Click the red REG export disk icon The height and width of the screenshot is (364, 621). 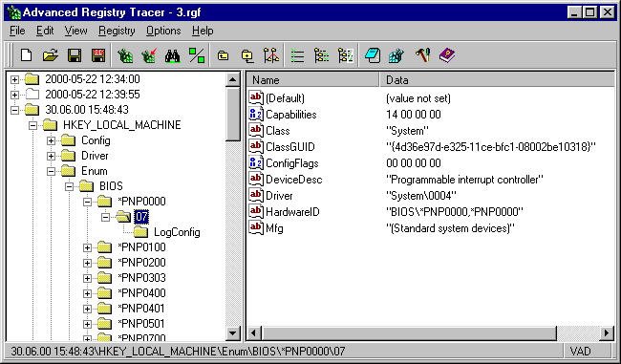coord(98,55)
